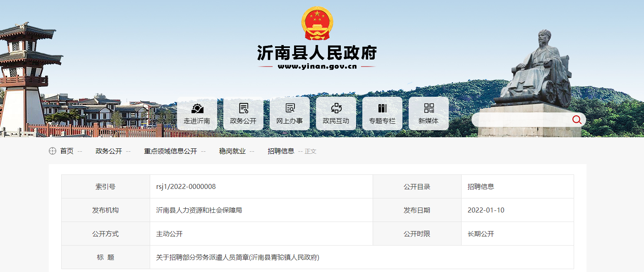Open the 政民互动 interaction icon
Screen dimensions: 644x272
click(336, 109)
